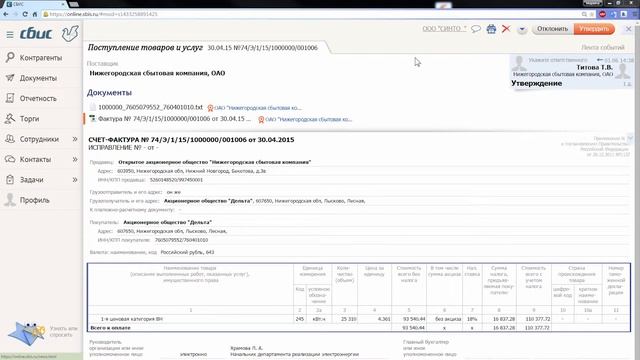Click the Торги auction icon
Image resolution: width=640 pixels, height=360 pixels.
pyautogui.click(x=10, y=118)
